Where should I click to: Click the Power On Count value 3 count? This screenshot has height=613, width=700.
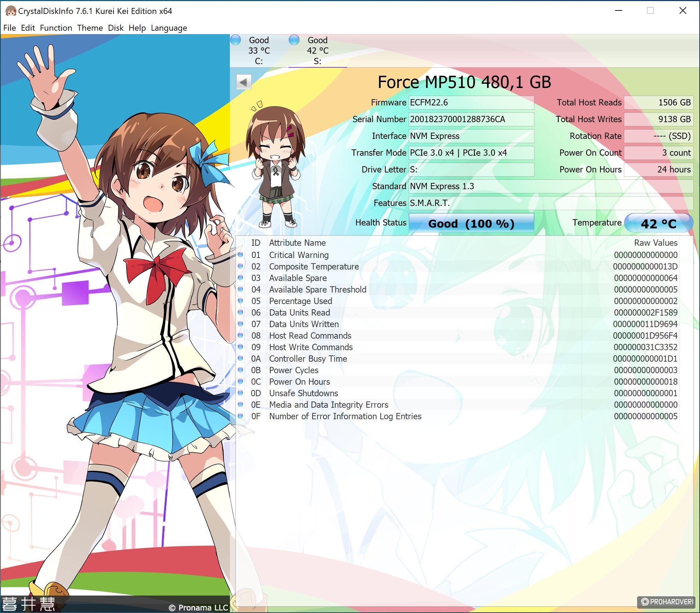pyautogui.click(x=659, y=153)
